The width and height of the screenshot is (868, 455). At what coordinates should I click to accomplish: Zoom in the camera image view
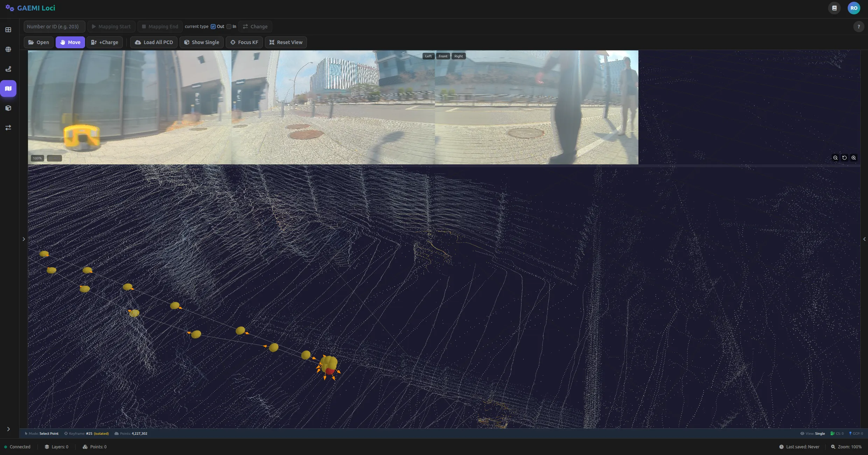(854, 158)
